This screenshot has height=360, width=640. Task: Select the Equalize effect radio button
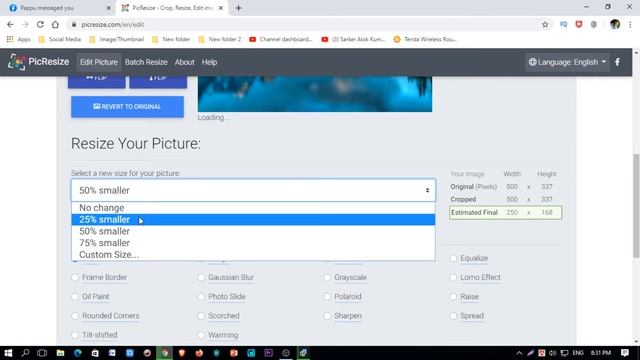click(453, 258)
